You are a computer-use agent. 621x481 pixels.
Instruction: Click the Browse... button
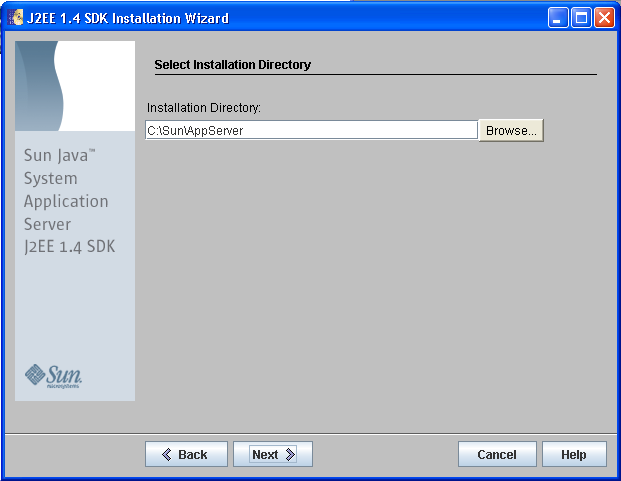click(511, 130)
